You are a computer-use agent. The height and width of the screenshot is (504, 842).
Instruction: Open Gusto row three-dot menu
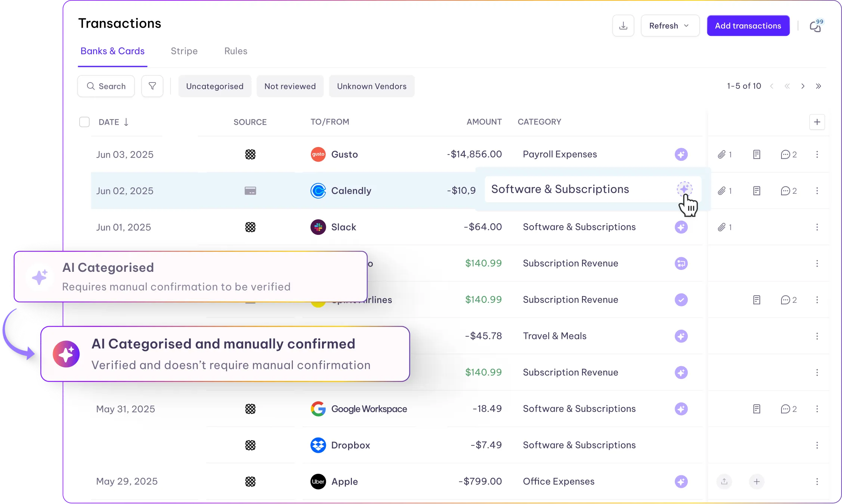(817, 155)
